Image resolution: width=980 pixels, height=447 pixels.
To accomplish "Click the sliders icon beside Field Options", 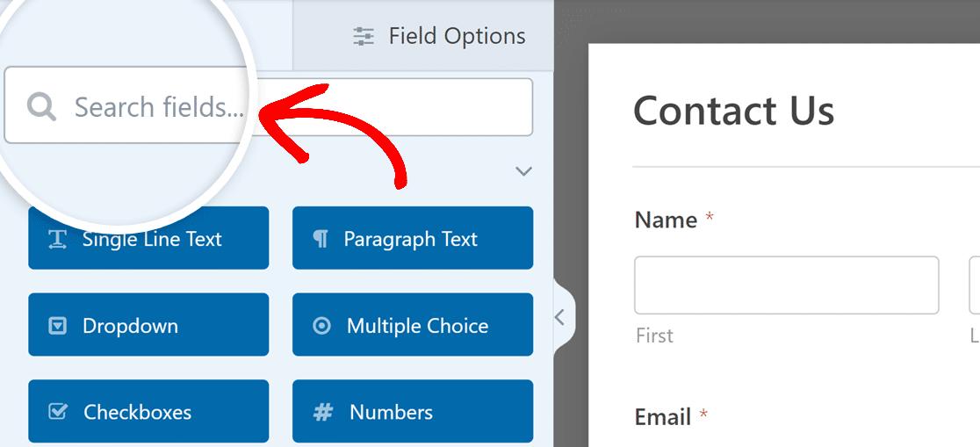I will (364, 36).
